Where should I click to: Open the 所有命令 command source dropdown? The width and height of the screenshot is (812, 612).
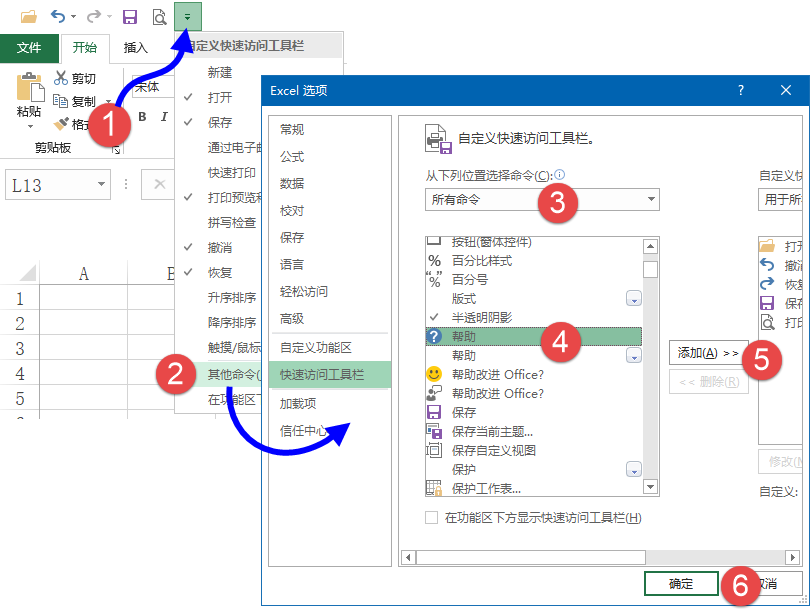[542, 199]
